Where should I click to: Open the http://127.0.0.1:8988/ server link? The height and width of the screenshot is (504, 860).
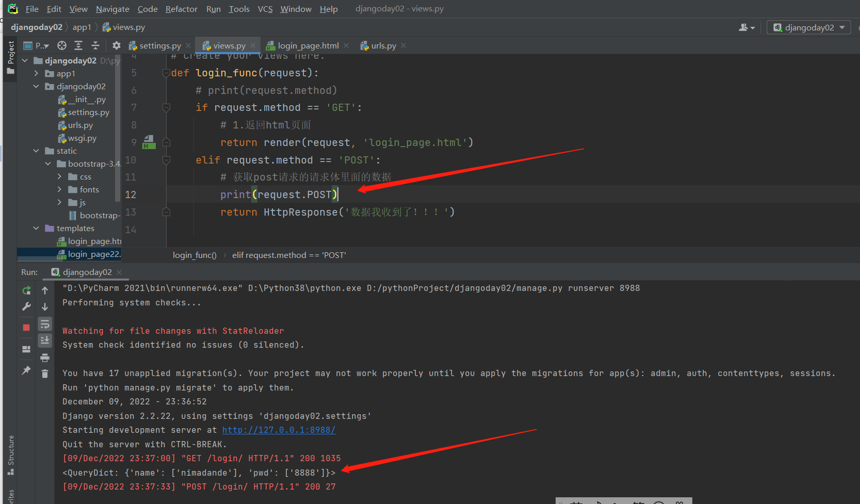coord(279,430)
